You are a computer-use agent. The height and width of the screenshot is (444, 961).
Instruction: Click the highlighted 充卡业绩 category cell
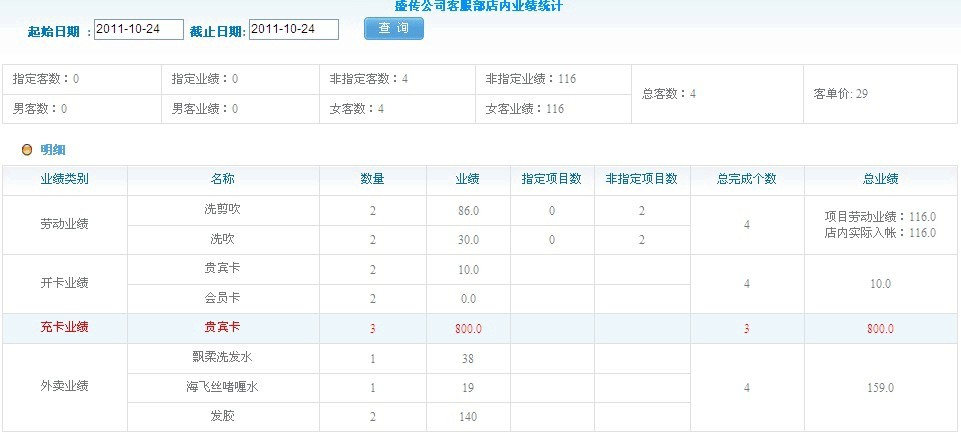[64, 327]
